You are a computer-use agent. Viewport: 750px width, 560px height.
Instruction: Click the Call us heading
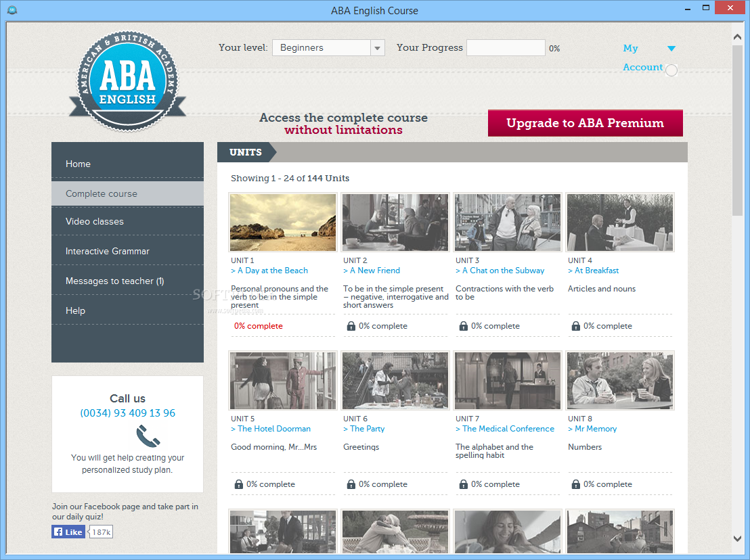(x=128, y=398)
